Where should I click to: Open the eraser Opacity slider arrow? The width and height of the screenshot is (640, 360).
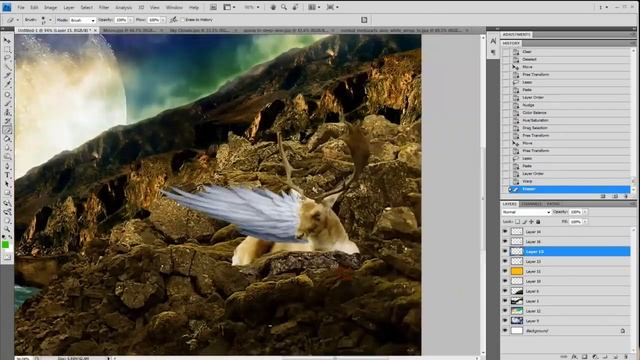point(130,20)
